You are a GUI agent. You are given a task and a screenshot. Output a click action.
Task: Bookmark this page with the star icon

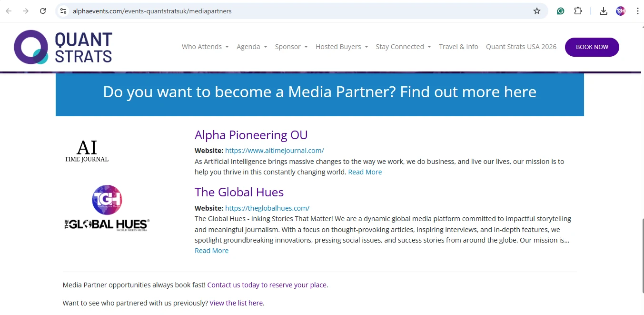(537, 10)
